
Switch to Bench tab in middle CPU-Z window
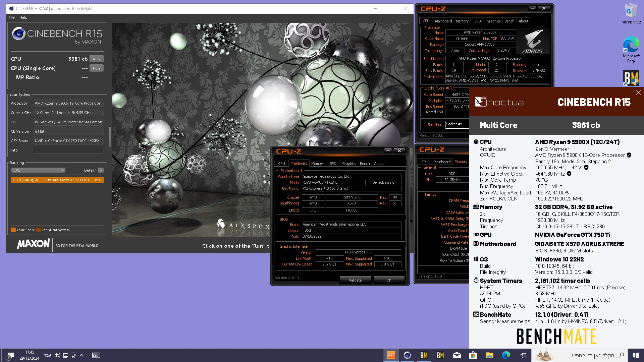365,164
